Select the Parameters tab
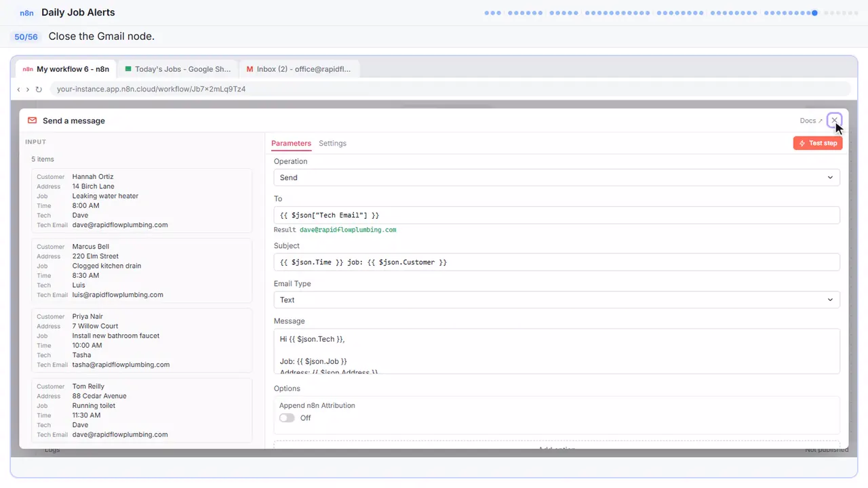This screenshot has height=488, width=868. click(x=291, y=143)
